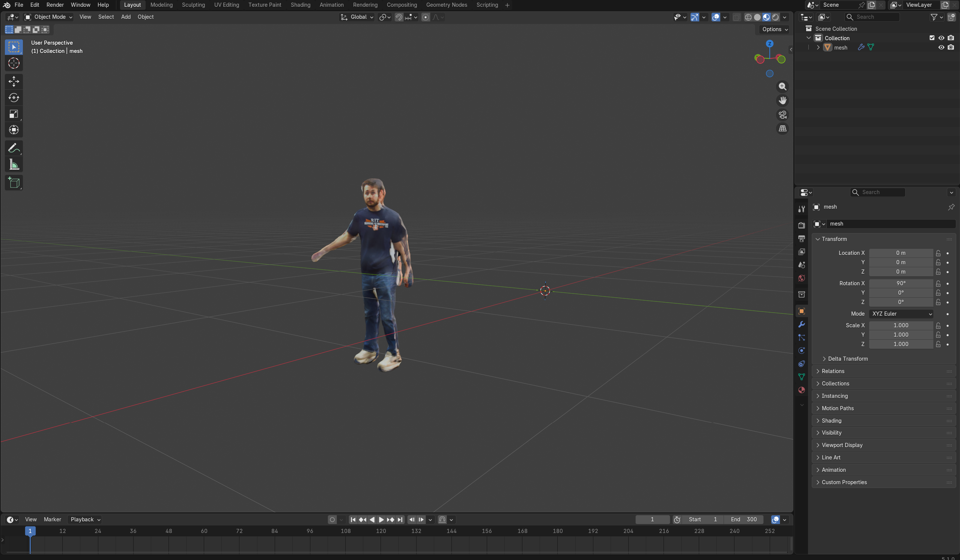Click the pan view hand icon
Screen dimensions: 960x560
(x=782, y=101)
